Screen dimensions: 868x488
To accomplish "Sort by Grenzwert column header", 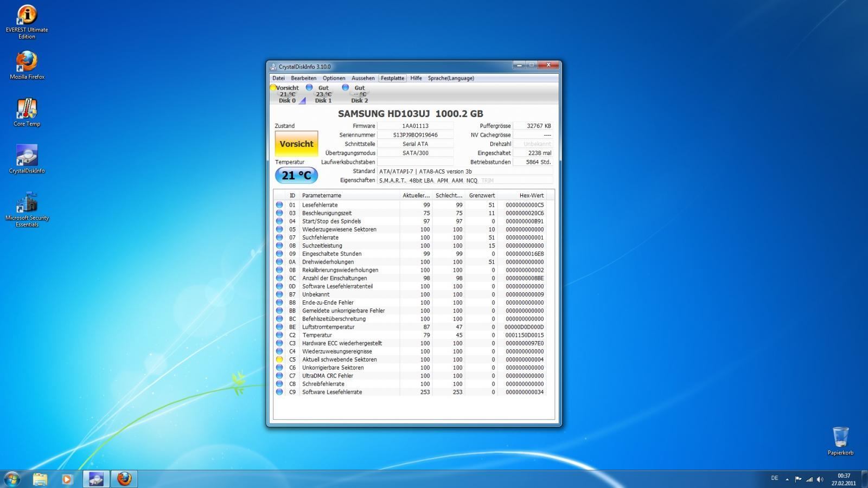I will (x=482, y=195).
